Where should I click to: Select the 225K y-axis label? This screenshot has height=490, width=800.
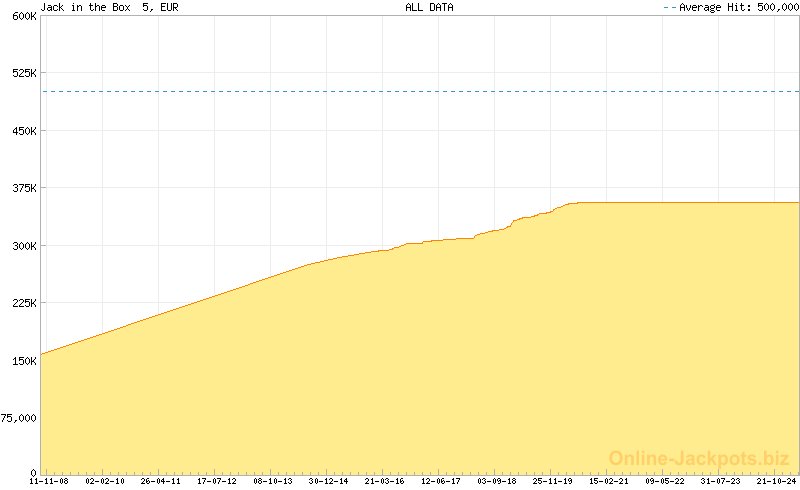click(x=23, y=303)
